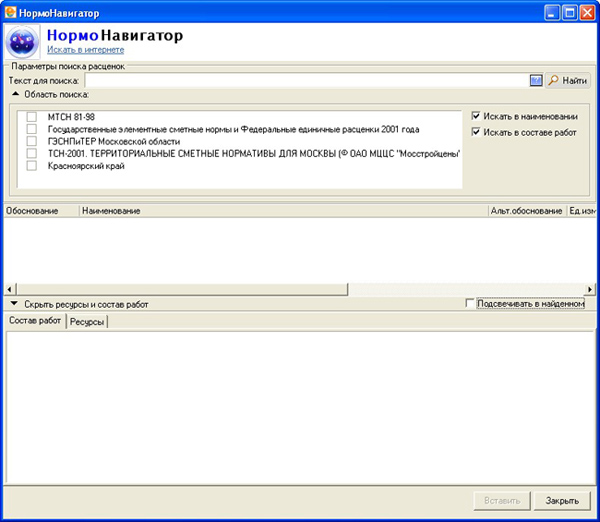Click the horizontal scrollbar thumb
Image resolution: width=600 pixels, height=522 pixels.
[182, 289]
